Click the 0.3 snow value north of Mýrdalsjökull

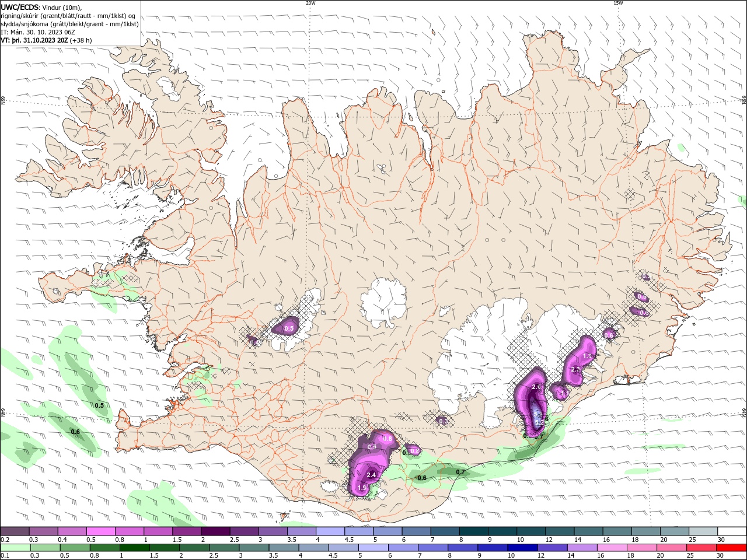[444, 421]
